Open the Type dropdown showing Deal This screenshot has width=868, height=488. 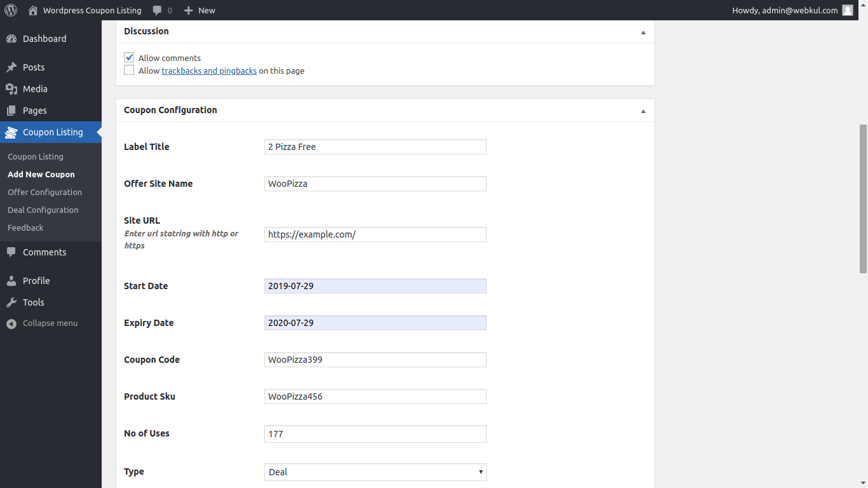pyautogui.click(x=375, y=472)
